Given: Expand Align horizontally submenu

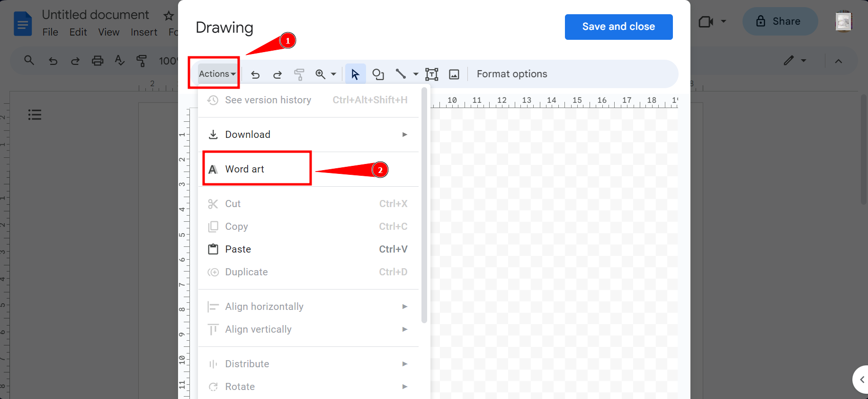Looking at the screenshot, I should pyautogui.click(x=308, y=307).
